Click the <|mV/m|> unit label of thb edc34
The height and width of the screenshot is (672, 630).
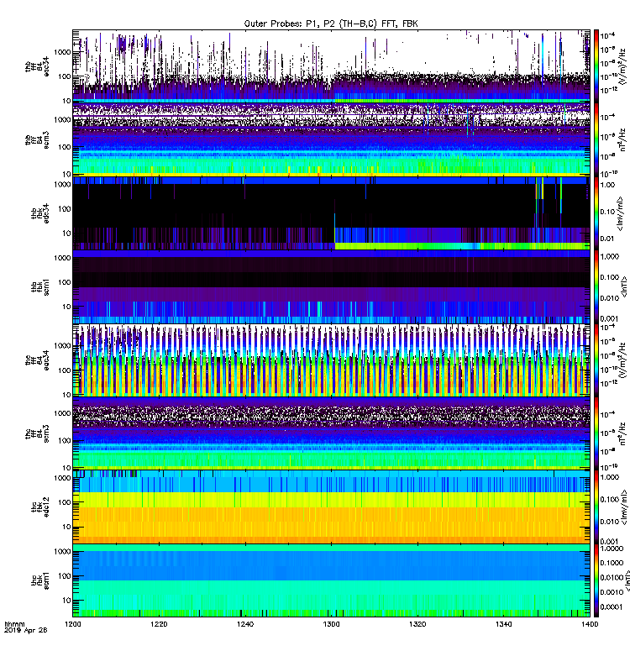coord(620,213)
